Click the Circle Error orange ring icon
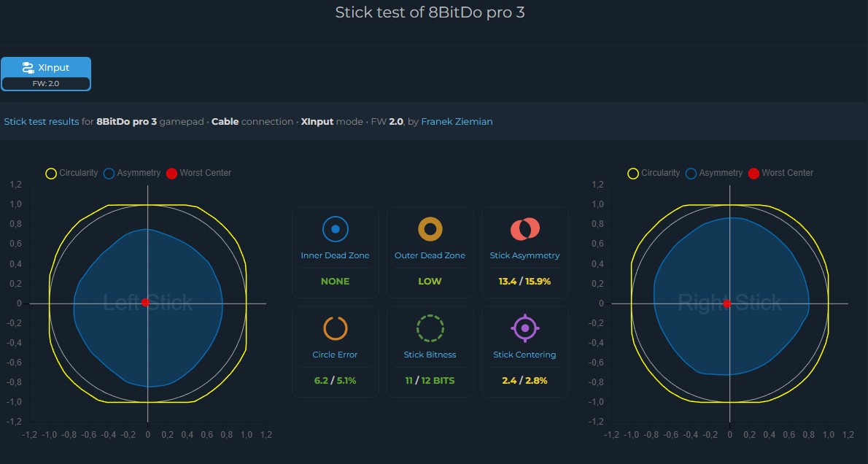 point(335,328)
